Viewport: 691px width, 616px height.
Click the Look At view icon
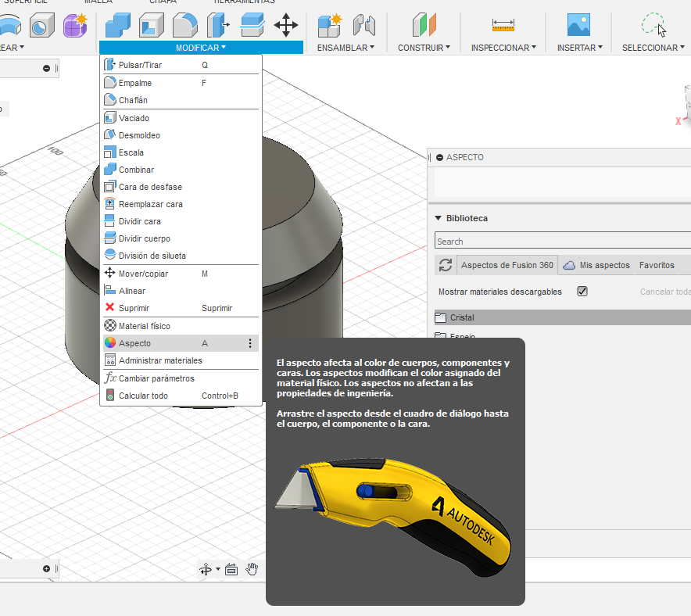point(231,569)
